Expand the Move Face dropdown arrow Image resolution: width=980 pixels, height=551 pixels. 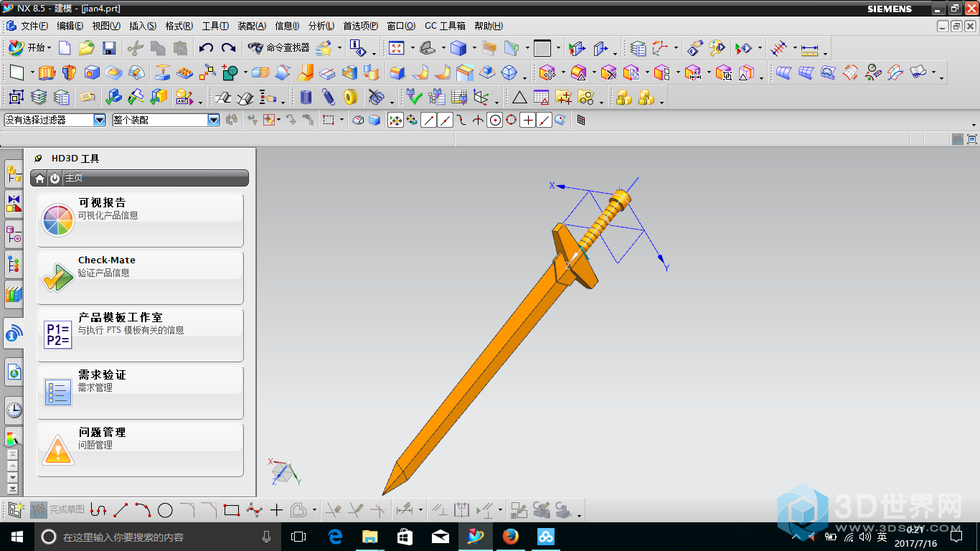point(563,73)
